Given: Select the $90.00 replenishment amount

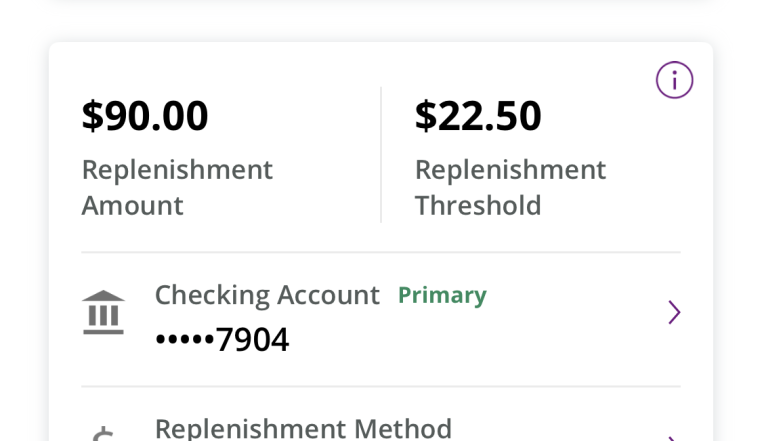Looking at the screenshot, I should point(145,116).
